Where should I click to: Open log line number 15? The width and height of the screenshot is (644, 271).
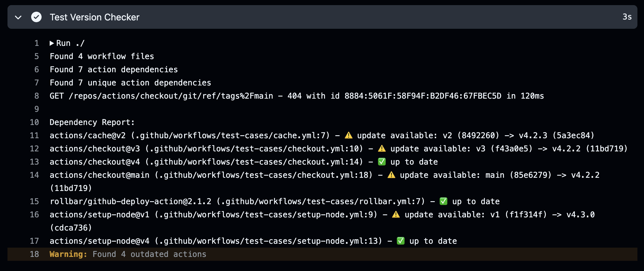(x=34, y=201)
